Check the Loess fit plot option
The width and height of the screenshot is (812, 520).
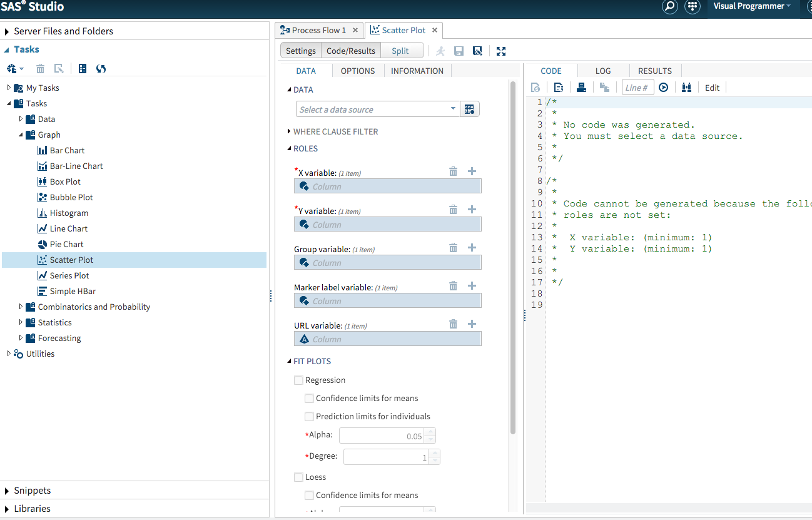coord(299,477)
